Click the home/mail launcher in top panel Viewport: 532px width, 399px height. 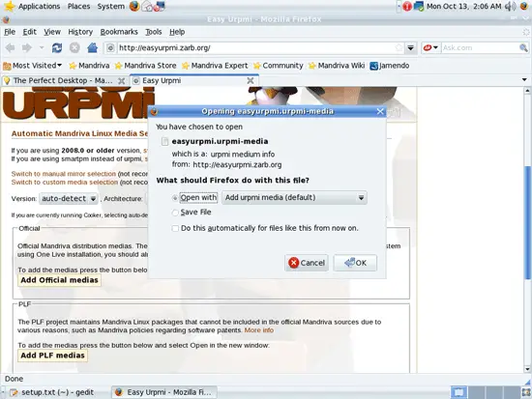point(148,6)
